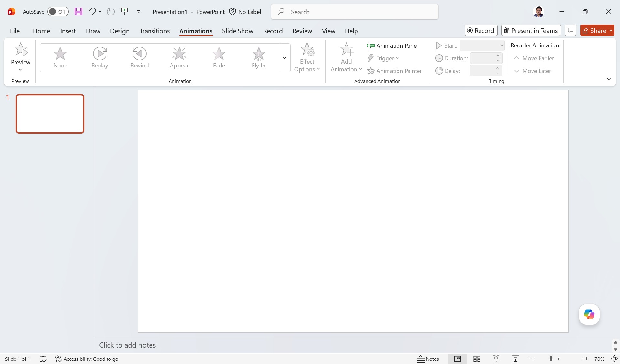Open Customize Quick Access Toolbar arrow

click(139, 12)
